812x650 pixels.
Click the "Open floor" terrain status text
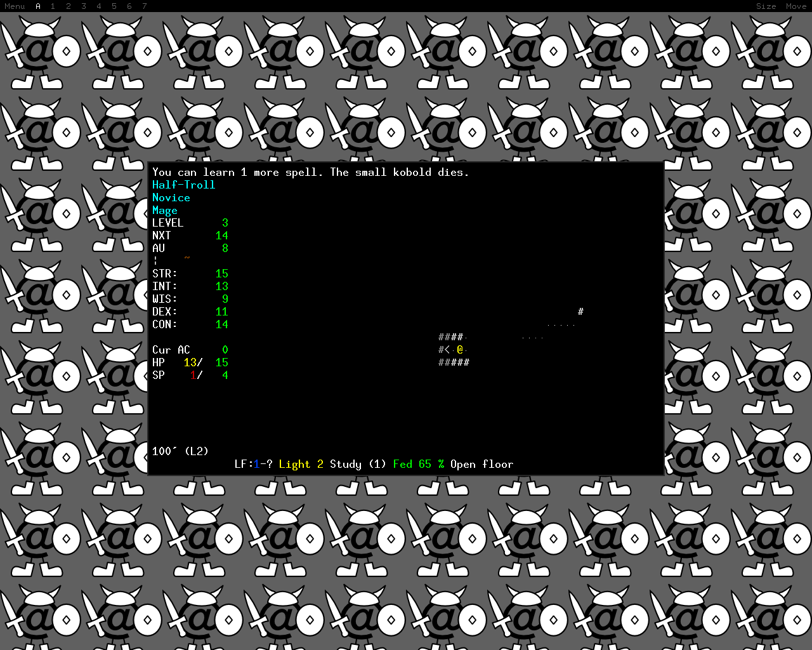482,464
